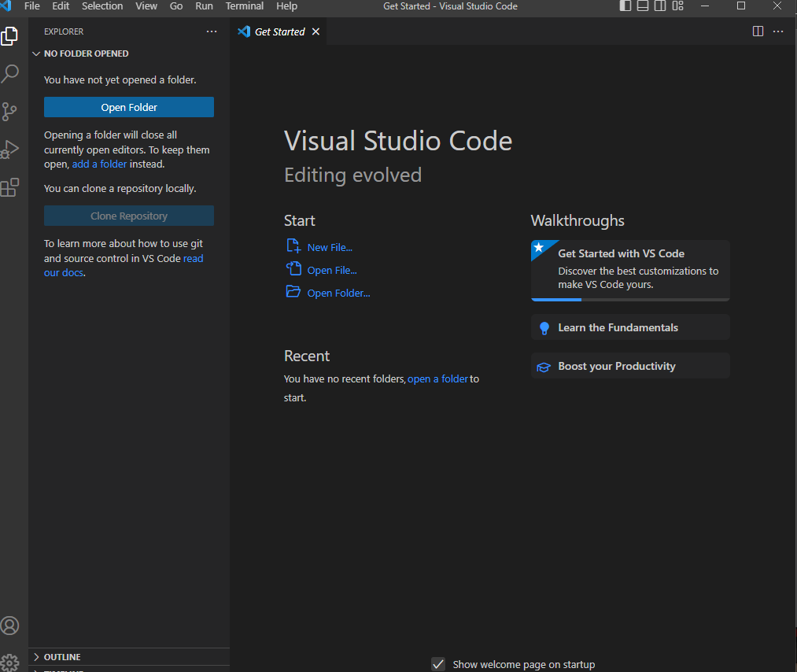Click the Open Folder icon under Start

[293, 291]
